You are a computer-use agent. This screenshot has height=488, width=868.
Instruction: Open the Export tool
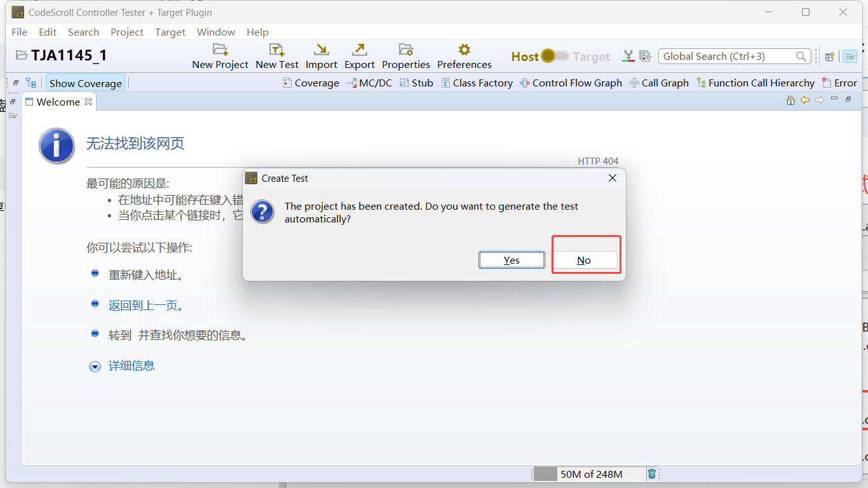pos(360,50)
